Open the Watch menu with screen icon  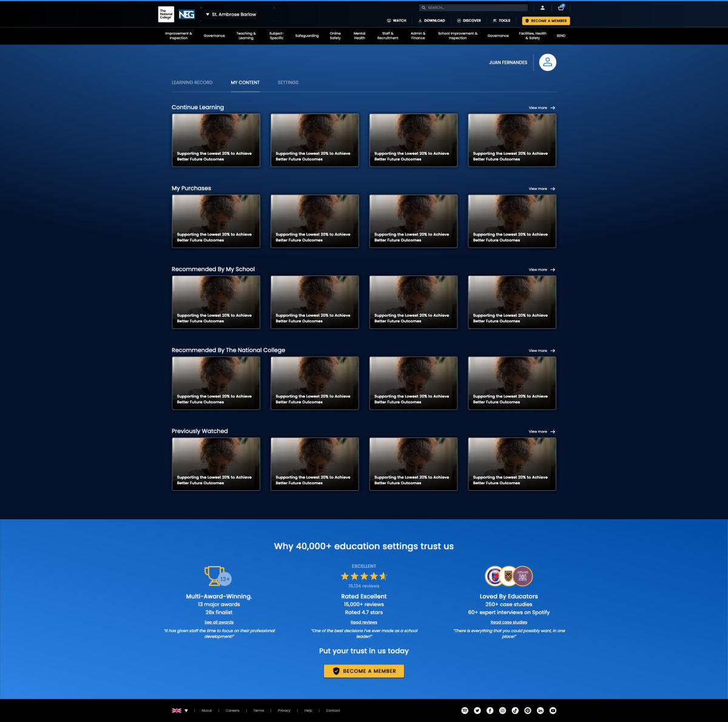tap(397, 21)
